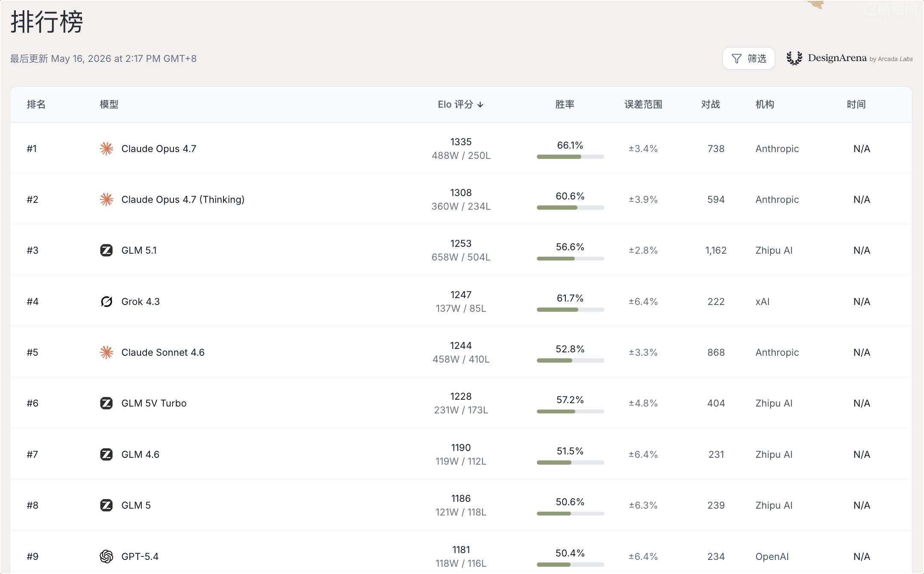This screenshot has width=924, height=574.
Task: Click the Claude Sonnet 4.6 logo icon
Action: pyautogui.click(x=106, y=352)
